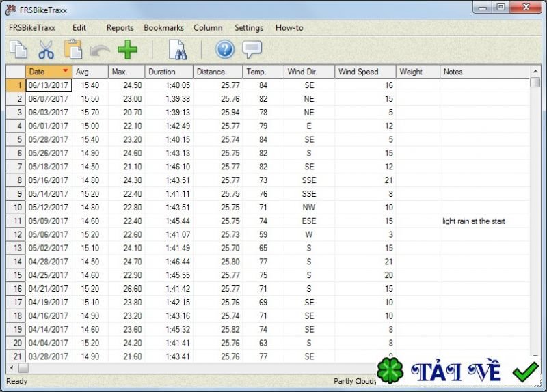Click the bicycle app icon in title bar
Image resolution: width=547 pixels, height=392 pixels.
(x=11, y=10)
